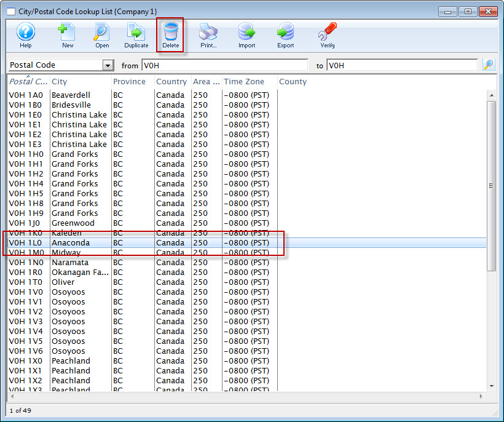Click the horizontal scrollbar right arrow

pyautogui.click(x=481, y=396)
